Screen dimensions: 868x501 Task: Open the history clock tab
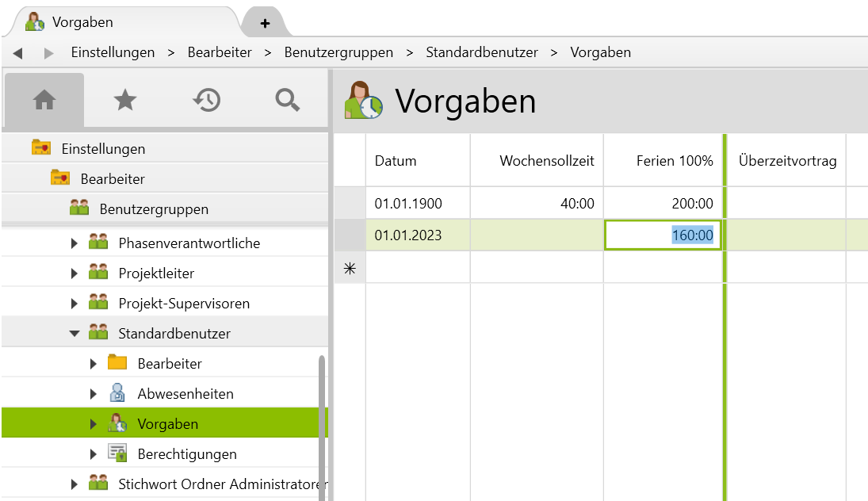207,100
